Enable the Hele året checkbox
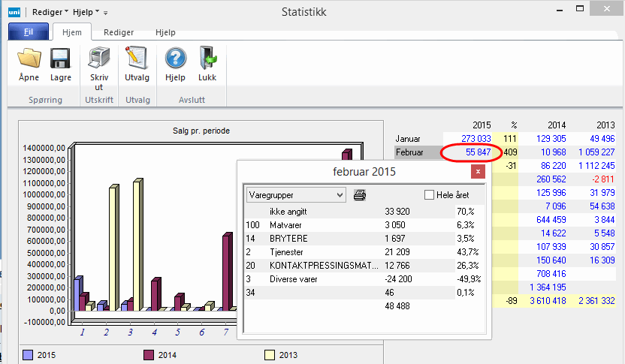 [x=430, y=195]
